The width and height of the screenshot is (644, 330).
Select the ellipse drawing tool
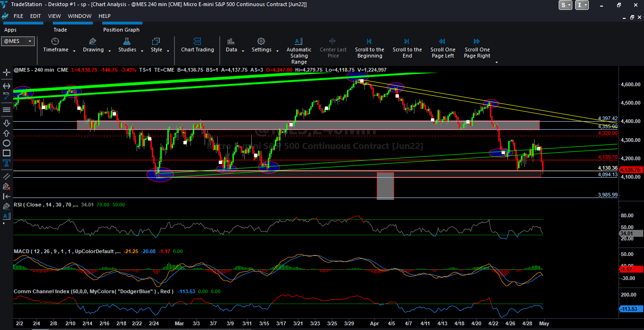coord(7,143)
